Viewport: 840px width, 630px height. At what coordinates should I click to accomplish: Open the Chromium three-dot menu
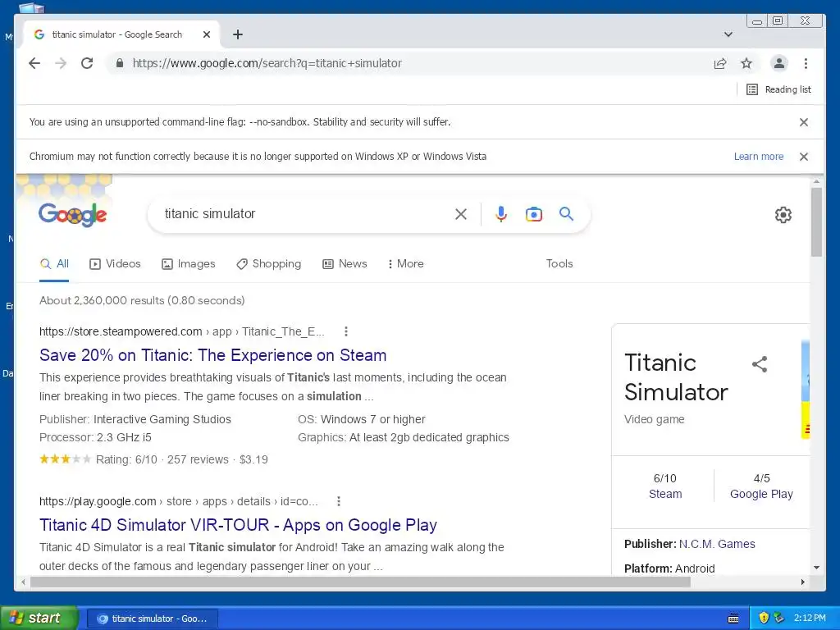coord(806,63)
